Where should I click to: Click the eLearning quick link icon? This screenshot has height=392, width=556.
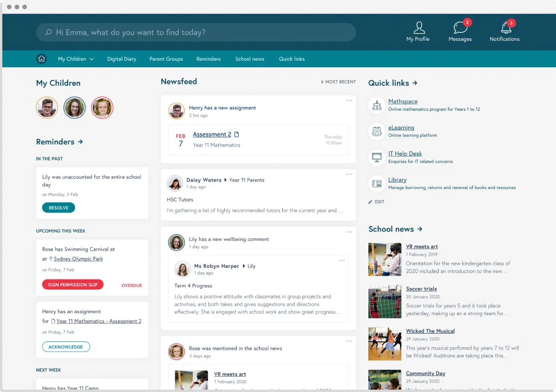click(377, 131)
